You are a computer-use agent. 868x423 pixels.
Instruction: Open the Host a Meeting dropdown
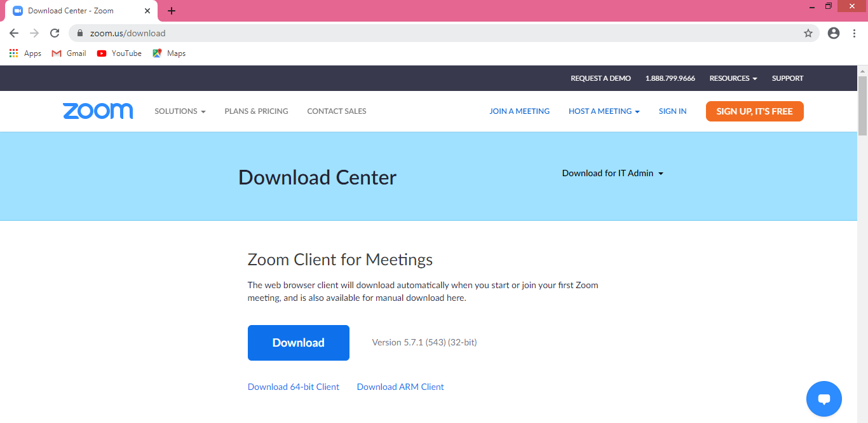(604, 111)
